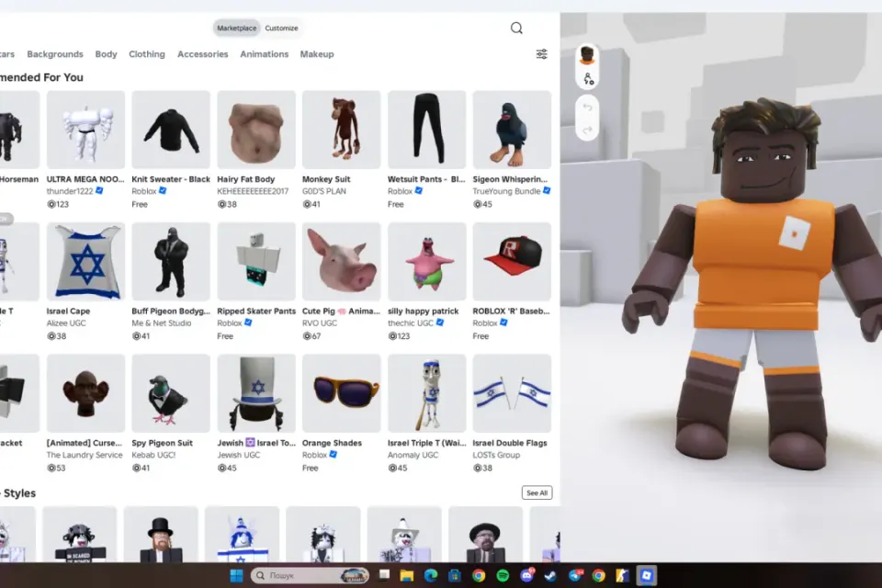This screenshot has width=882, height=588.
Task: Click the undo arrow icon
Action: 587,107
